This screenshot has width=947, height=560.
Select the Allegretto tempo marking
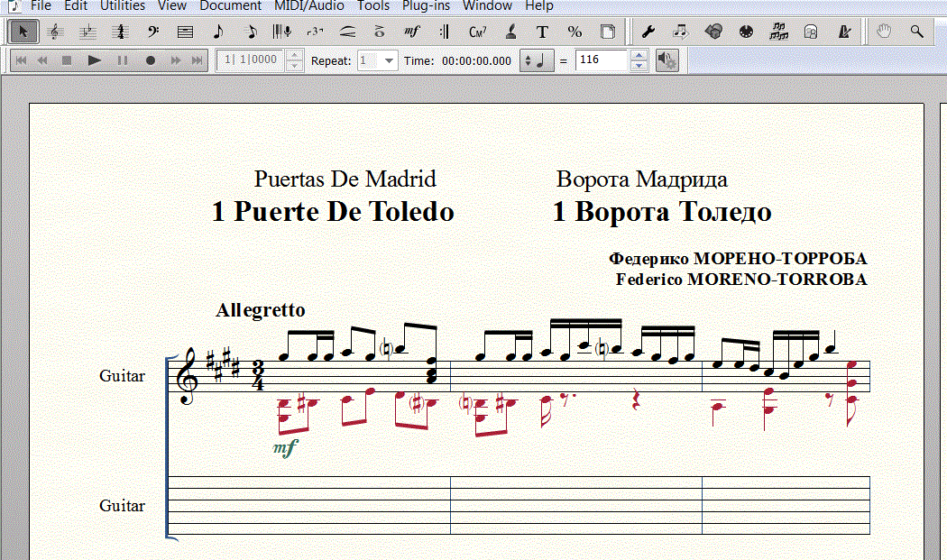[261, 310]
